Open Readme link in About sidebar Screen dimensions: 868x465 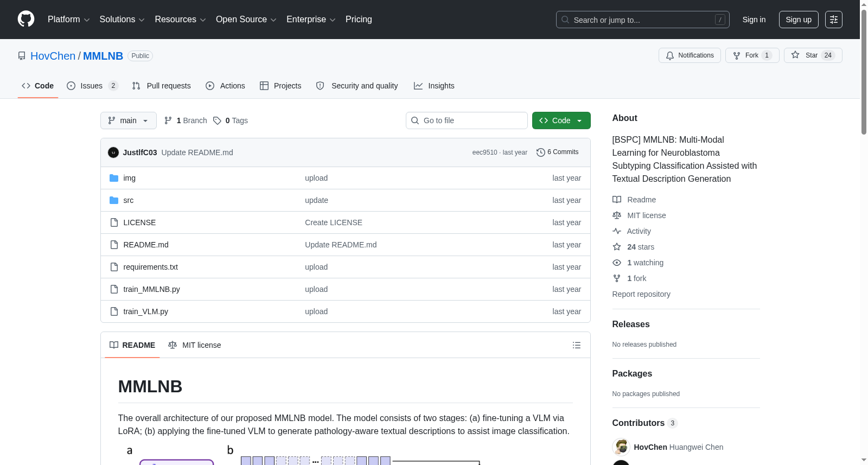[x=634, y=200]
